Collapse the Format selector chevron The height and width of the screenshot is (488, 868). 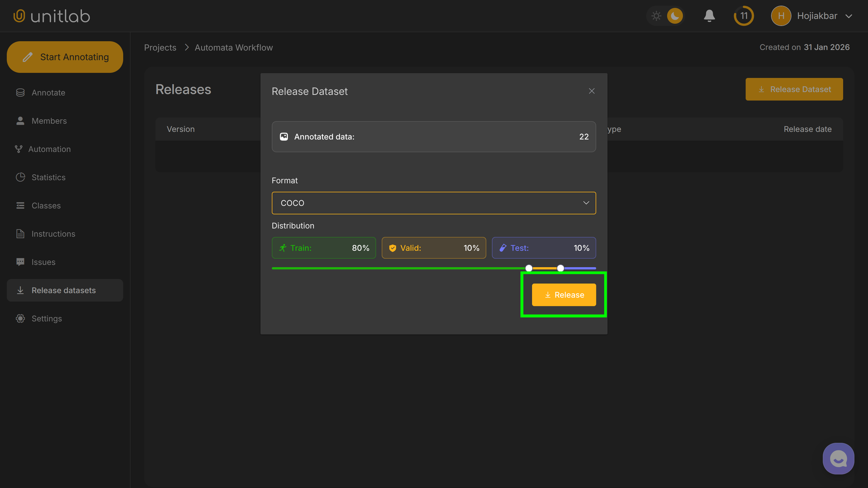point(586,203)
